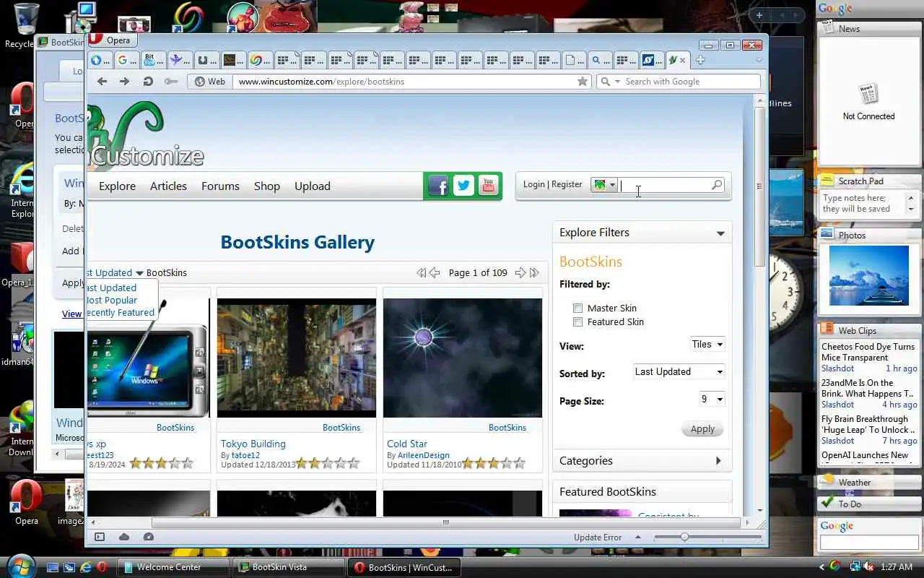Open Opera Link cloud icon in status bar
Screen dimensions: 924x578
(x=124, y=537)
